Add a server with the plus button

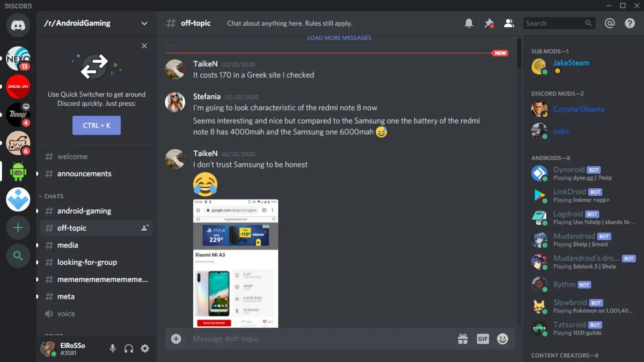tap(18, 228)
